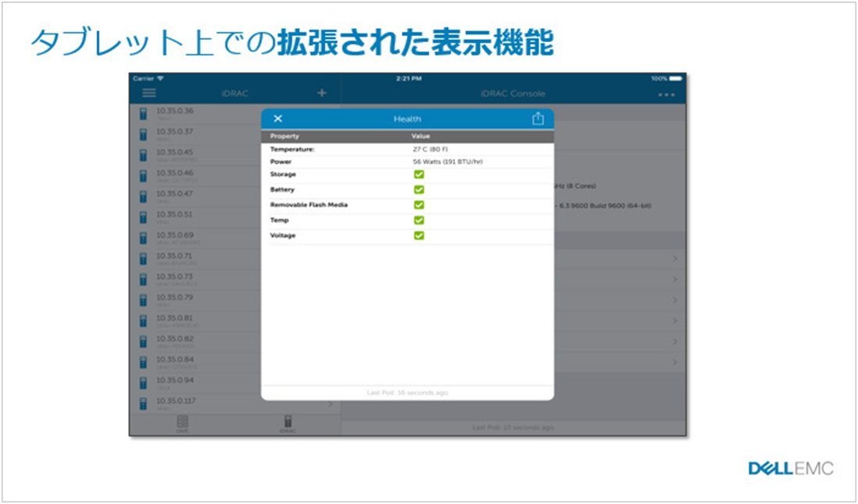Tap the Wi-Fi indicator in status bar

pyautogui.click(x=160, y=79)
